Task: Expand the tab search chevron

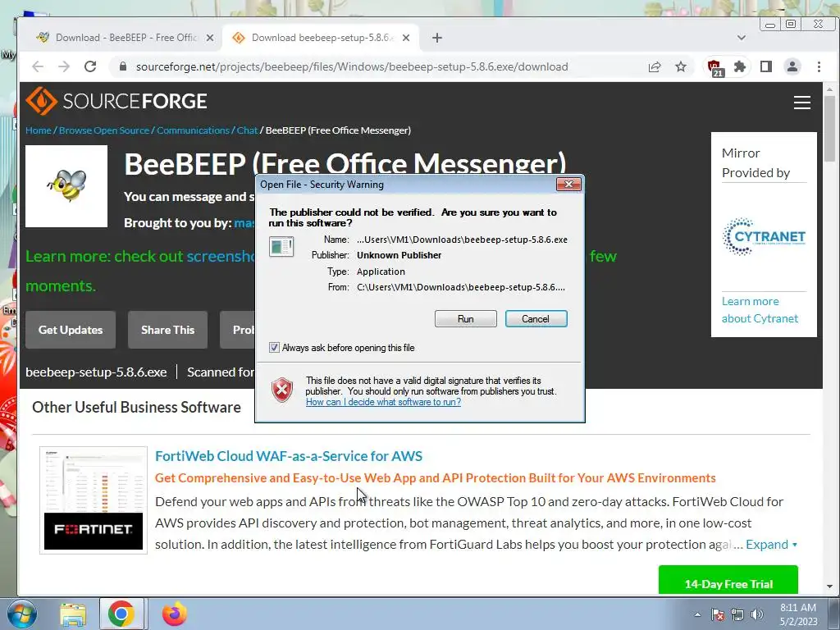Action: point(742,38)
